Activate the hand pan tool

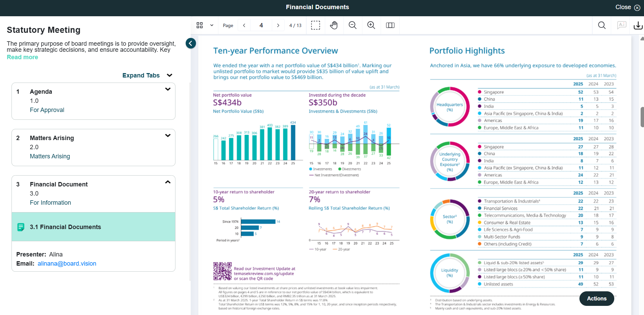pyautogui.click(x=334, y=25)
